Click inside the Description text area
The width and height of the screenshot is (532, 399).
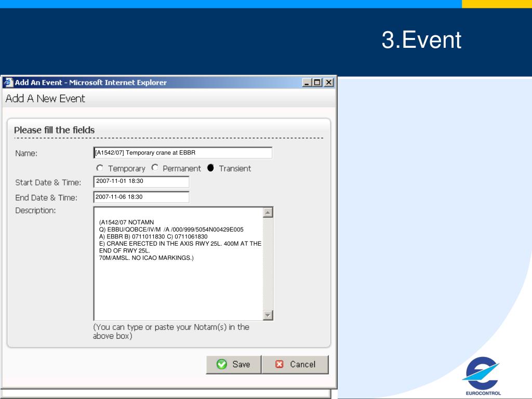(x=179, y=263)
